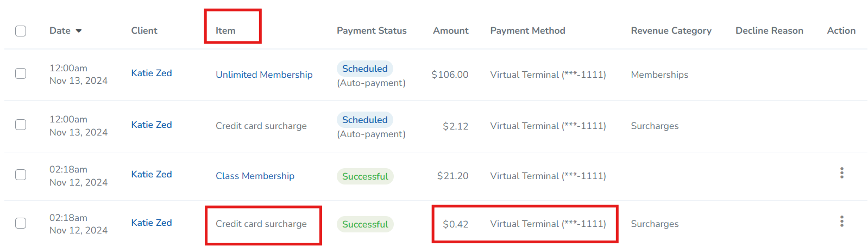
Task: Toggle the select-all checkbox in the header
Action: coord(21,31)
